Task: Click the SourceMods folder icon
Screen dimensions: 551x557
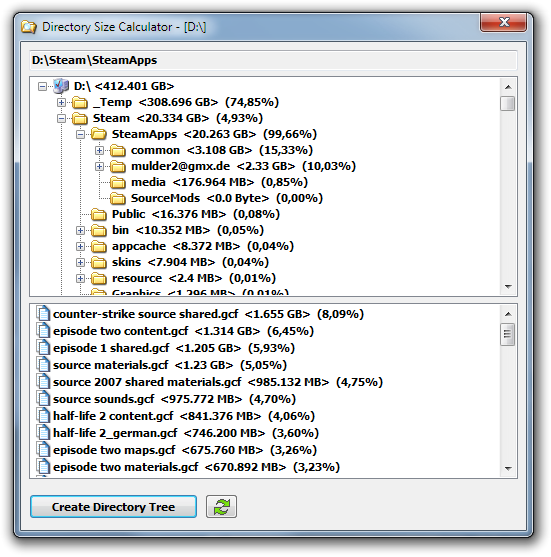Action: 118,199
